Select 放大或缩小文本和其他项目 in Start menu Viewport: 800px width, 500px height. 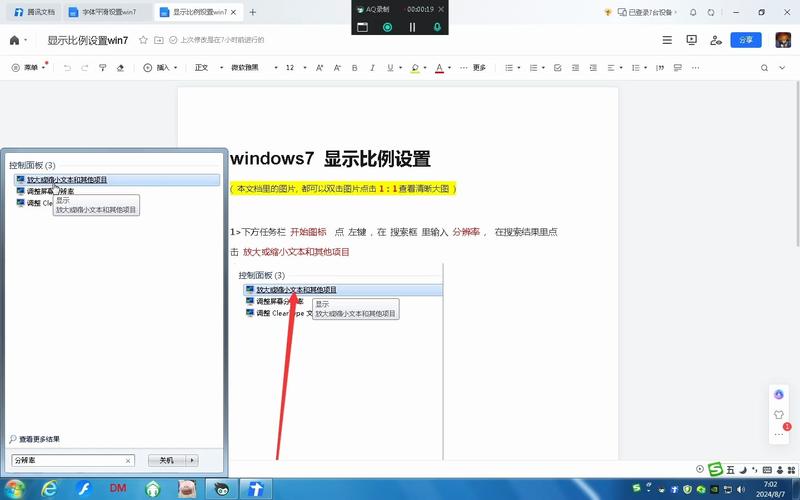[x=117, y=180]
